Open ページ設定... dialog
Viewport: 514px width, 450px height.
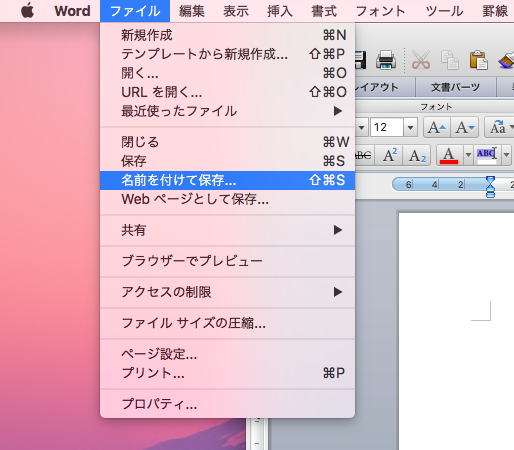[x=227, y=354]
